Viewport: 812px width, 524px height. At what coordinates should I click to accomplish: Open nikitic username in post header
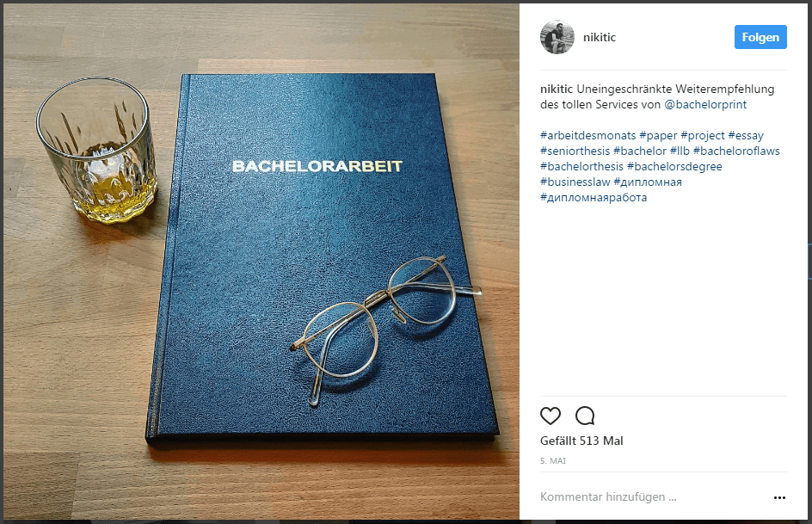point(600,37)
